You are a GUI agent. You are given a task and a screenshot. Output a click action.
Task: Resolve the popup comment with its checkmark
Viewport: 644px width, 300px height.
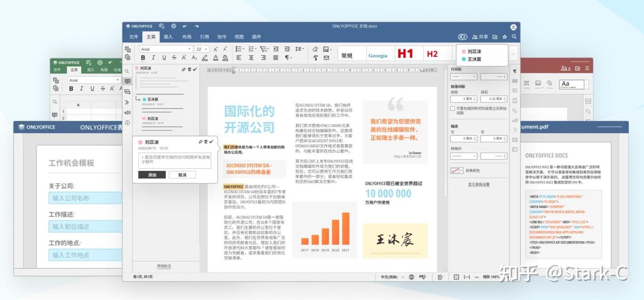pos(211,142)
